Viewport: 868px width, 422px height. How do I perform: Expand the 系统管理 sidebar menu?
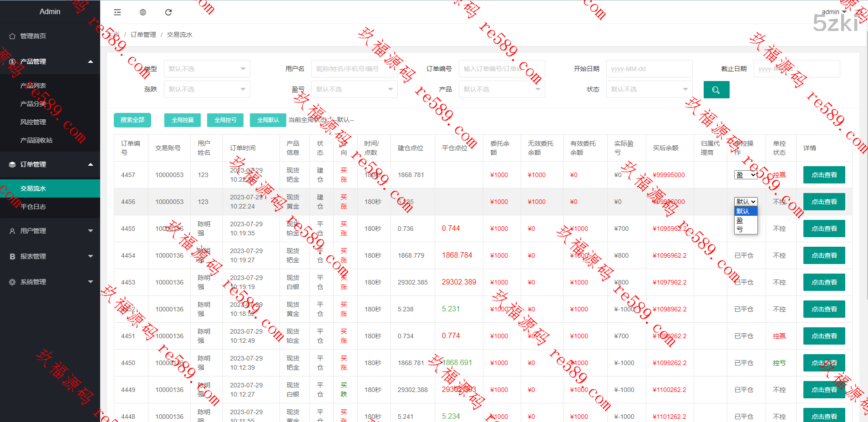[x=50, y=282]
